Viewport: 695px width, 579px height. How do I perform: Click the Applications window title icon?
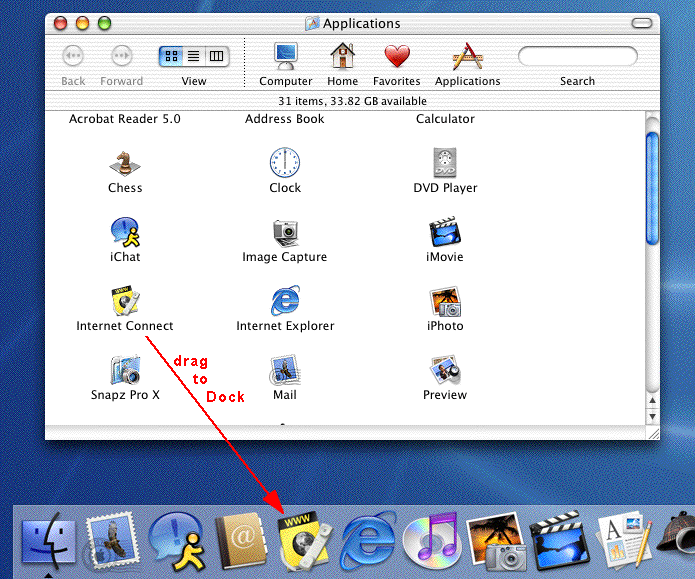312,23
